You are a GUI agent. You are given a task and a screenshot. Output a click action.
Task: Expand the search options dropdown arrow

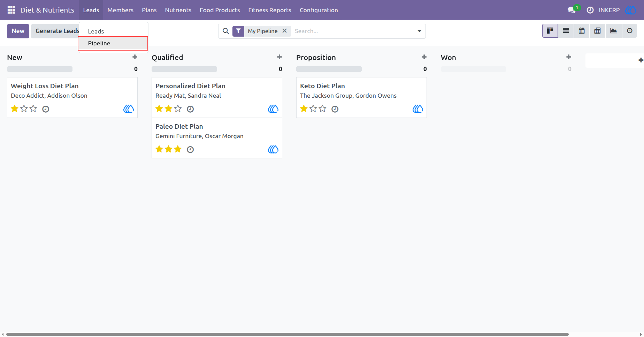pyautogui.click(x=419, y=31)
